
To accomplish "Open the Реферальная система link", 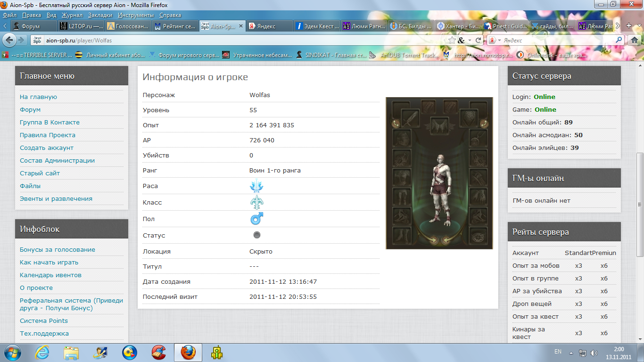I will point(71,304).
